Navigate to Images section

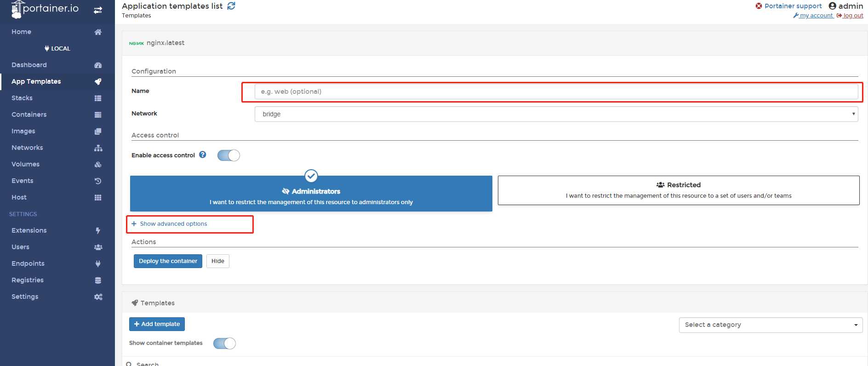coord(57,131)
